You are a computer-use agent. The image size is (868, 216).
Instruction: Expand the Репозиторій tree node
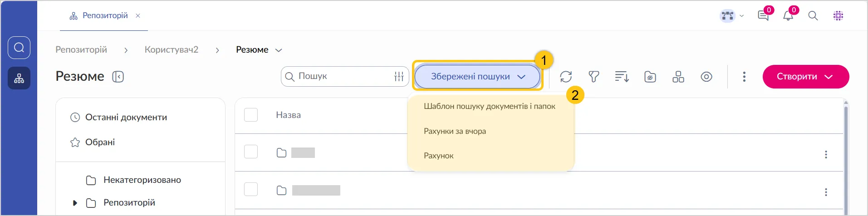click(75, 203)
